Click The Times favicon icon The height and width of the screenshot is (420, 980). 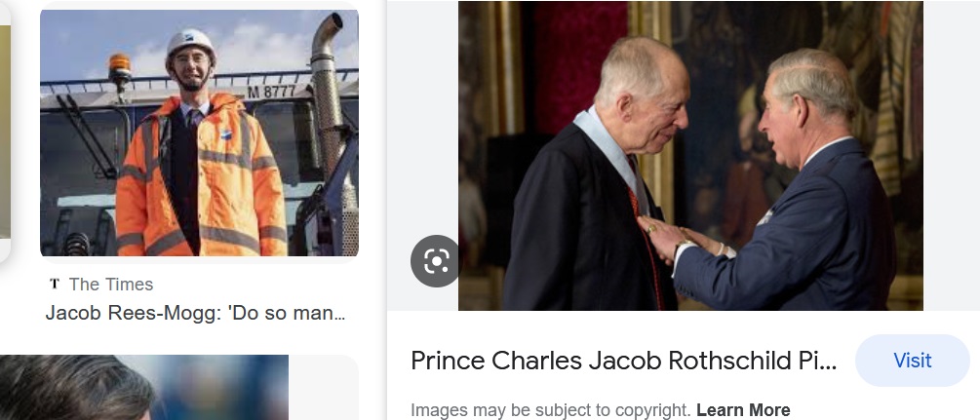pos(55,284)
